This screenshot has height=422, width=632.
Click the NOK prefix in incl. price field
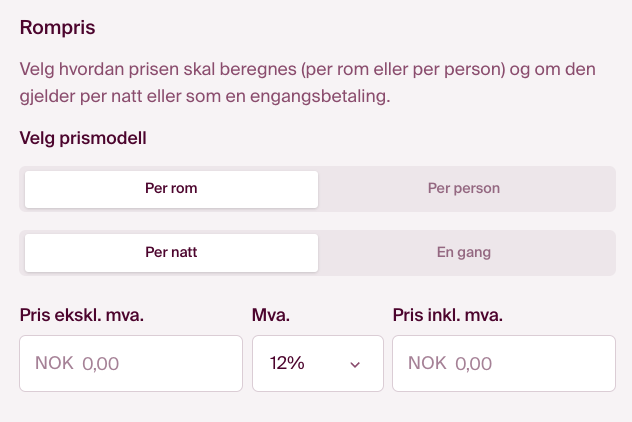427,363
